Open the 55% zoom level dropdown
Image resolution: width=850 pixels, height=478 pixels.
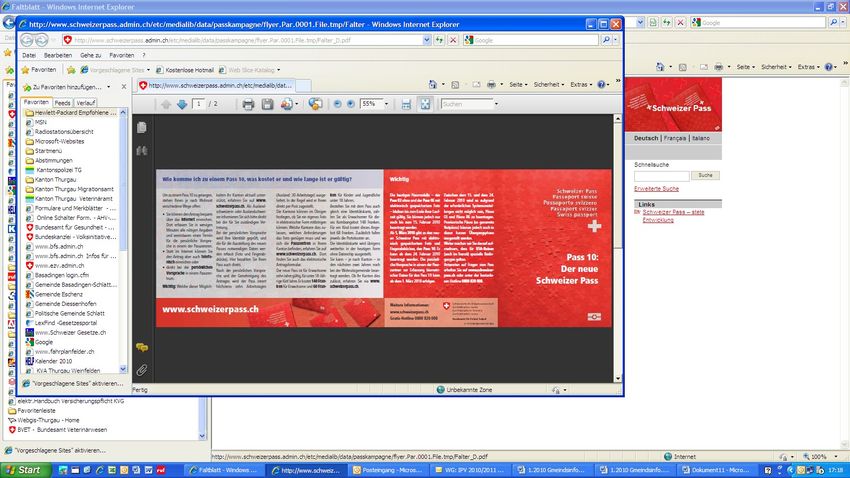point(384,104)
